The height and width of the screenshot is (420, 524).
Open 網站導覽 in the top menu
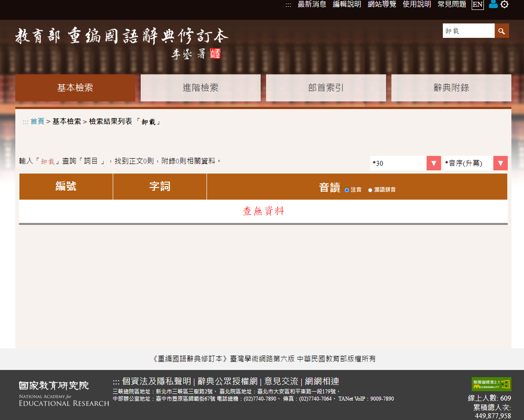(x=382, y=5)
